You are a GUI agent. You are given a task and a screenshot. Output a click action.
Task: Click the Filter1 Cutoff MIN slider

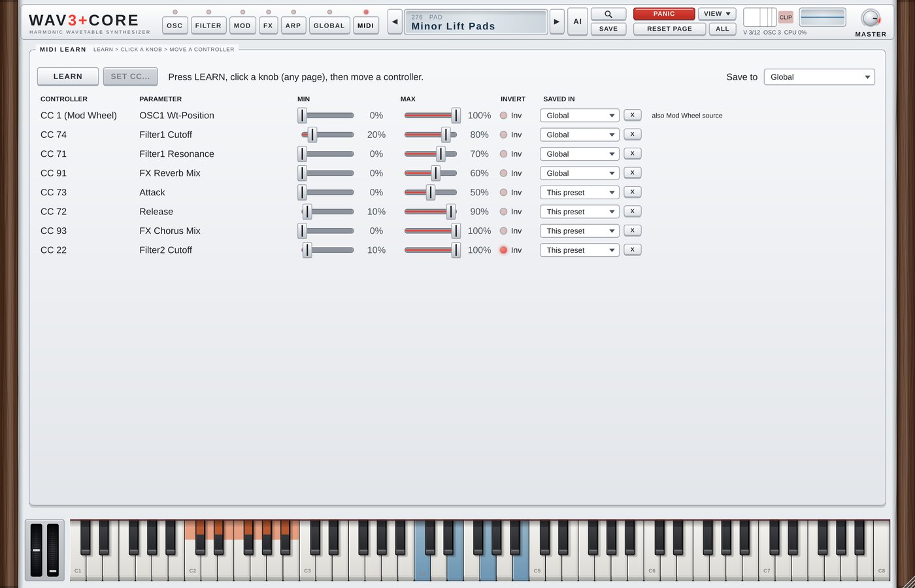[327, 135]
